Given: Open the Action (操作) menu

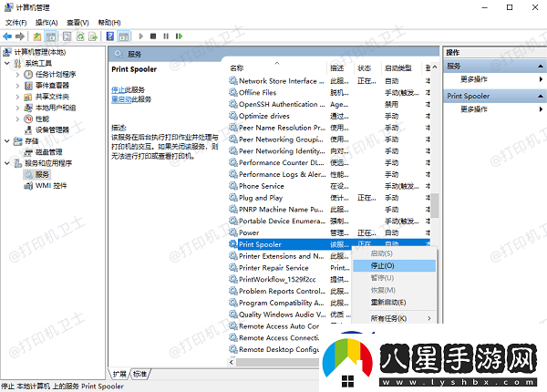Looking at the screenshot, I should [46, 23].
